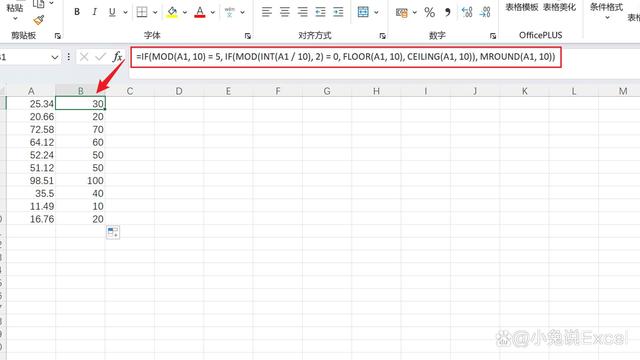Viewport: 640px width, 360px height.
Task: Apply the yellow fill color swatch
Action: [172, 12]
